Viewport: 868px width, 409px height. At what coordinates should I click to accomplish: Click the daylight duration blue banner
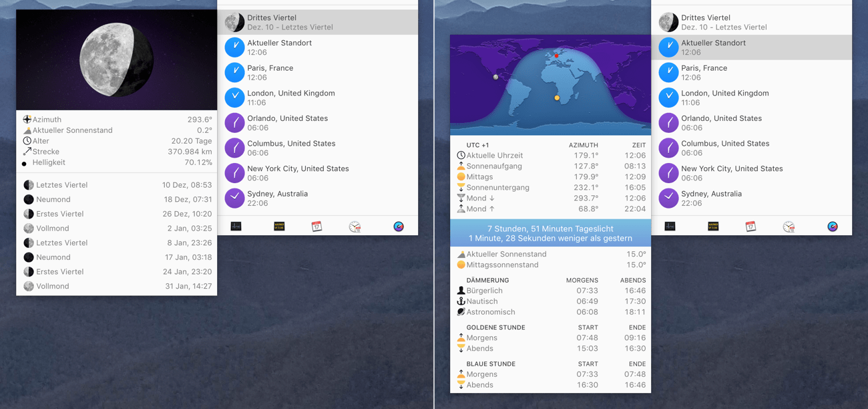pos(550,233)
